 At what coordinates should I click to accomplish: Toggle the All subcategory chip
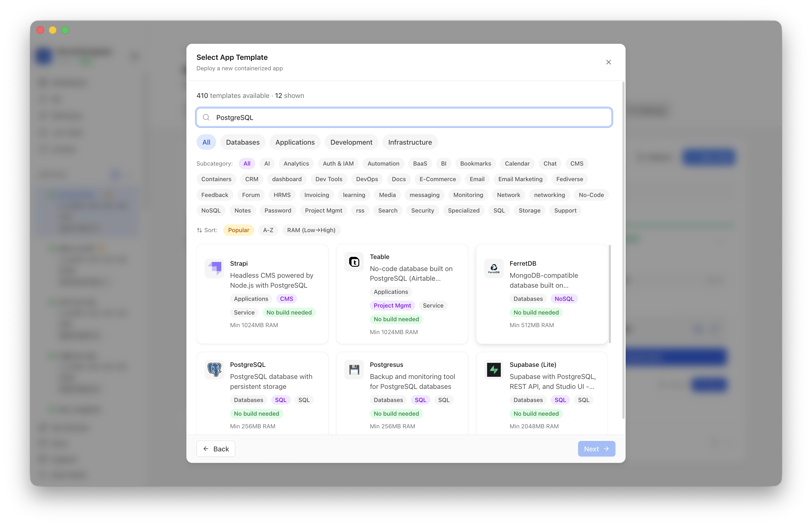247,163
